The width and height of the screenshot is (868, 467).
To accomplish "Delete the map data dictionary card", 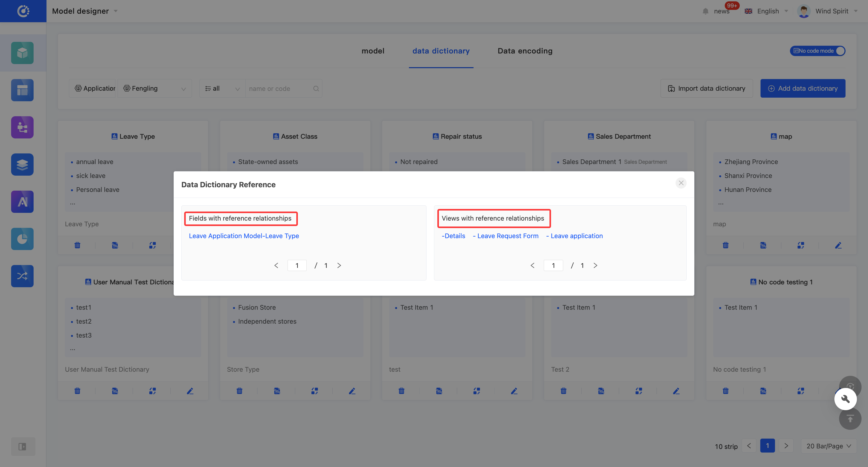I will 725,245.
